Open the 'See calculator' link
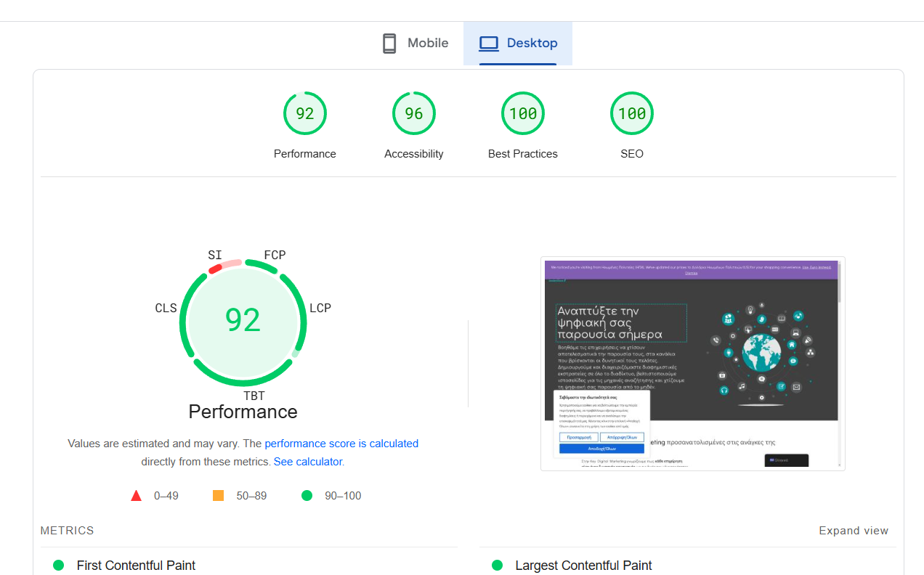The height and width of the screenshot is (575, 924). coord(308,462)
